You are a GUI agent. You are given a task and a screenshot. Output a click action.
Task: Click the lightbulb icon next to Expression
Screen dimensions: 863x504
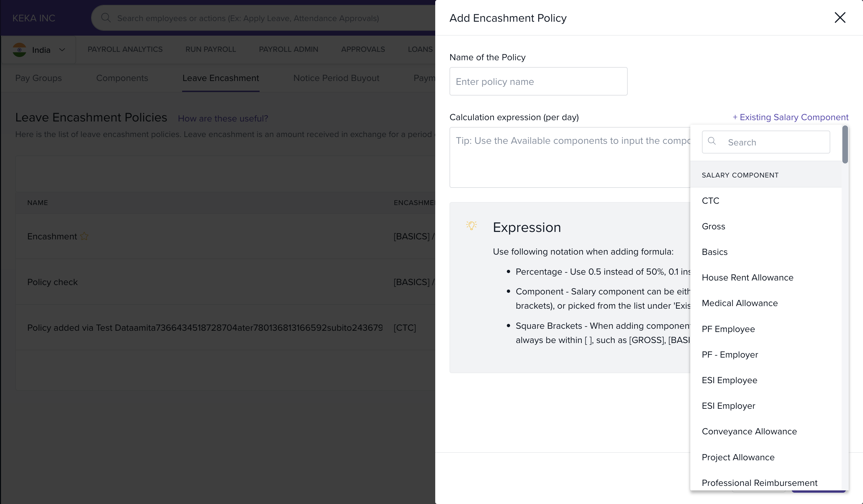471,226
